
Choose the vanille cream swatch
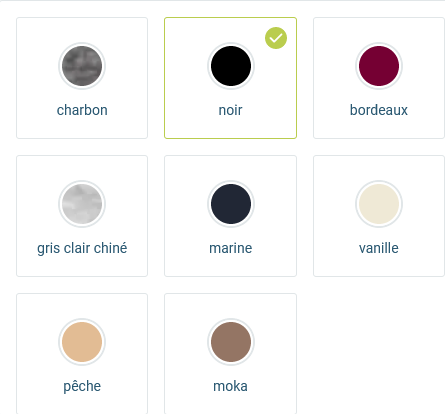point(379,204)
